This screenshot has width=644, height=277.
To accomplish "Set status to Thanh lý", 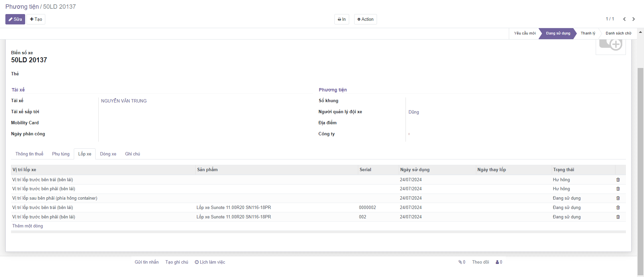I will coord(588,33).
